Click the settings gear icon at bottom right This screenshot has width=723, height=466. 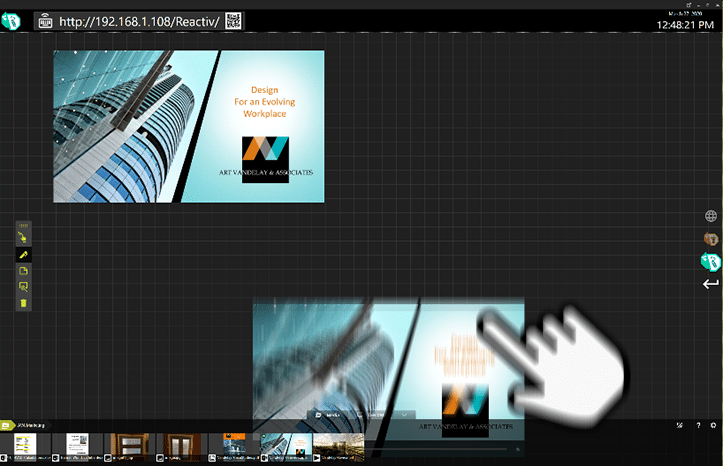coord(713,425)
